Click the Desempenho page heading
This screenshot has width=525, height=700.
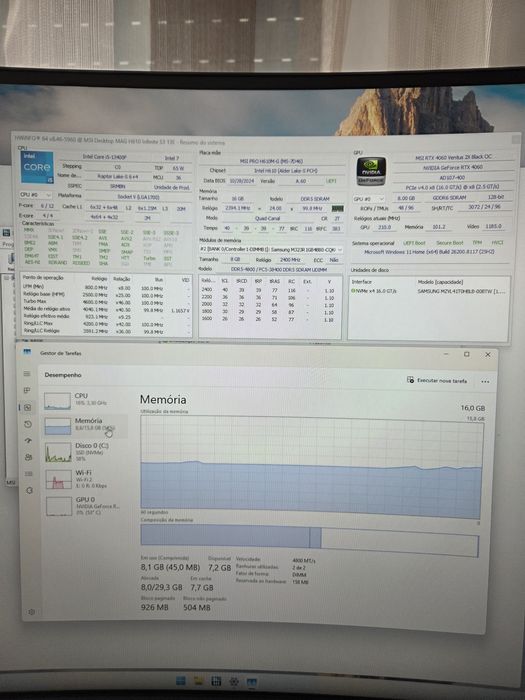coord(63,375)
